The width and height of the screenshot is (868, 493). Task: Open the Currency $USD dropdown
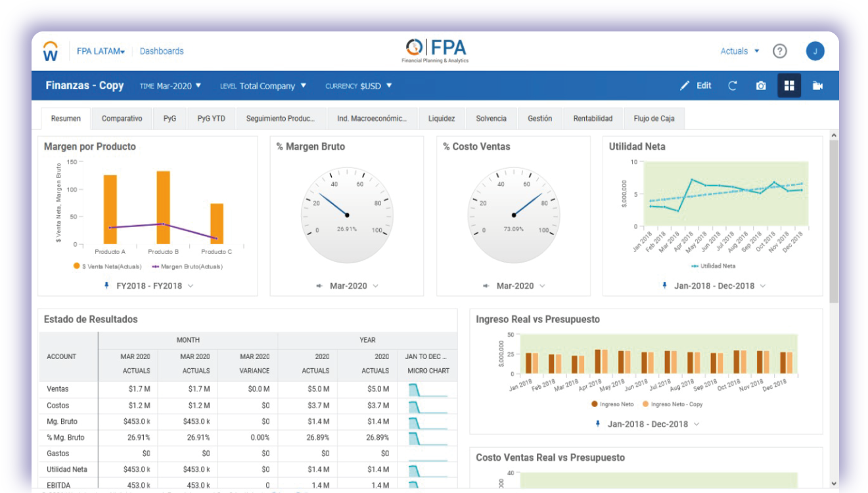pyautogui.click(x=359, y=86)
